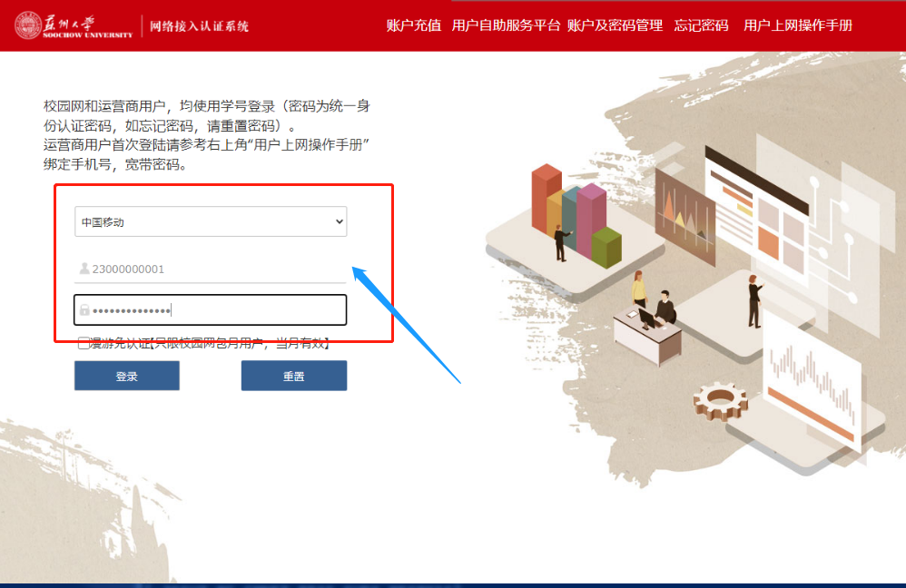Image resolution: width=906 pixels, height=588 pixels.
Task: Go to 用户自助服务平台
Action: 506,25
